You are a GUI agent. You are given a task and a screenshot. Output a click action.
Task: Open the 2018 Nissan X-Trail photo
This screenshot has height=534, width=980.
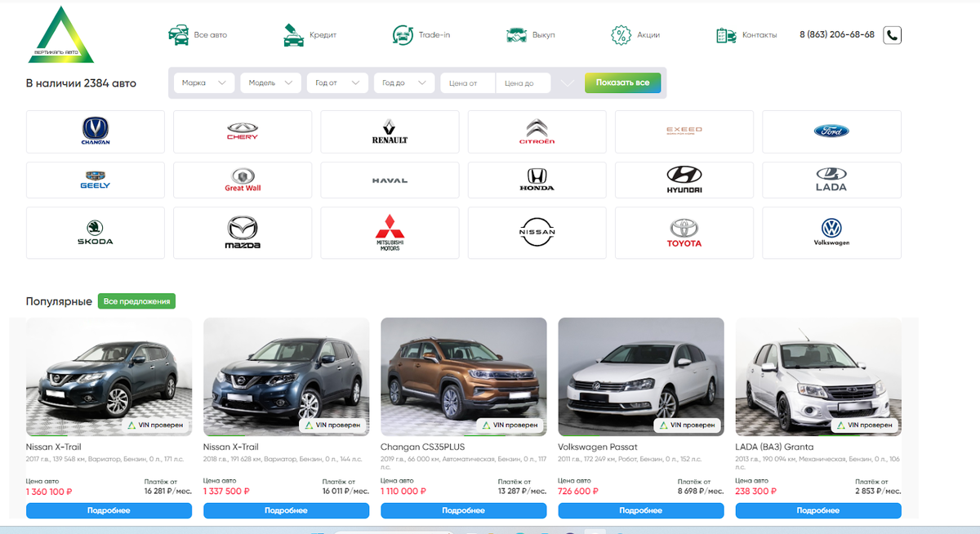click(x=286, y=377)
